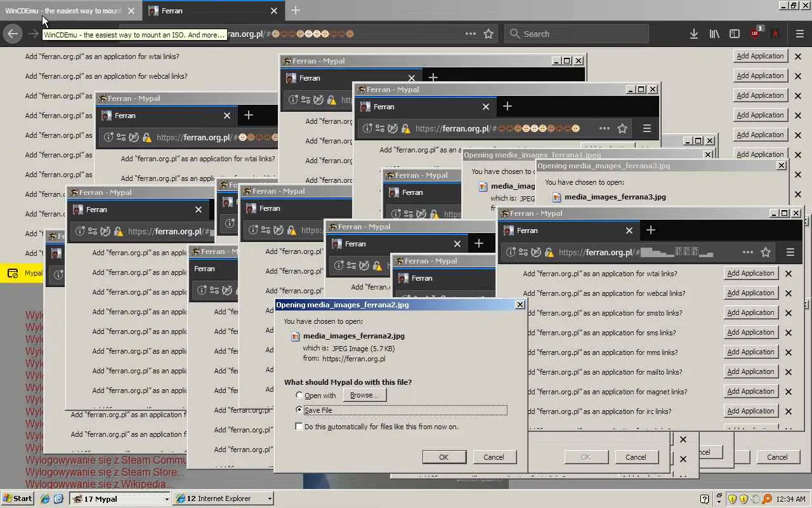812x508 pixels.
Task: Click the red extension icon right of uBlock
Action: 775,34
